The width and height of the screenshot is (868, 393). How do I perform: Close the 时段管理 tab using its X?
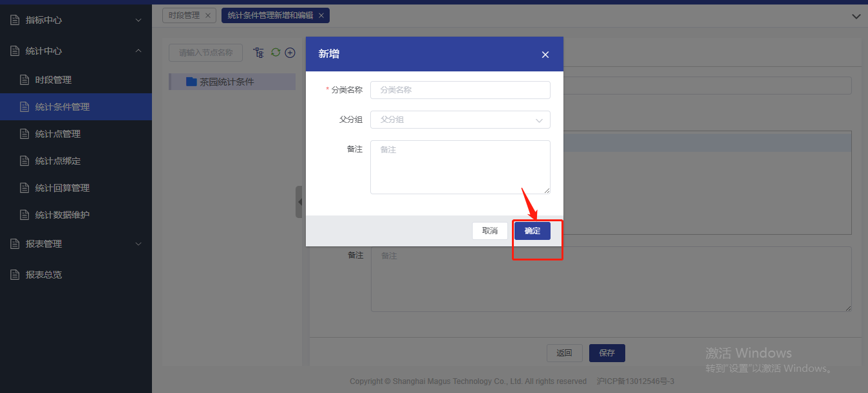pyautogui.click(x=207, y=15)
